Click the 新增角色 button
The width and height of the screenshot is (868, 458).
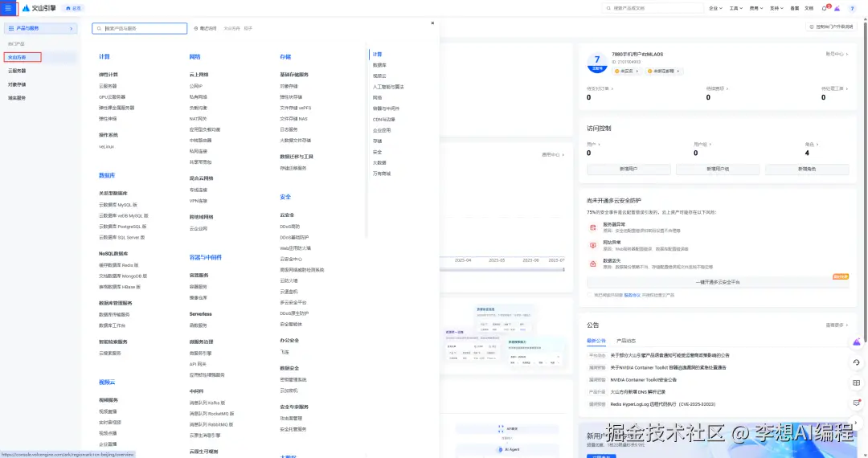807,170
